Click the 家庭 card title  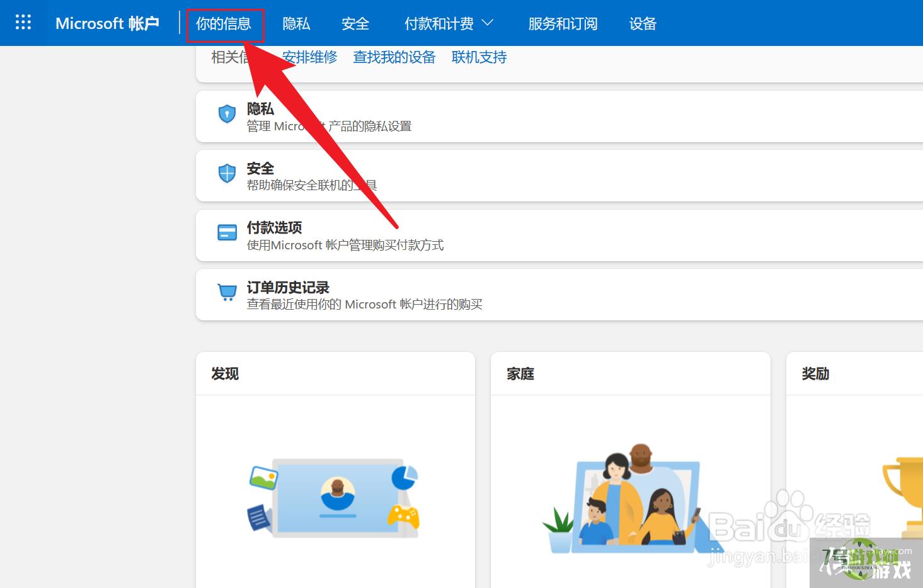[x=520, y=373]
